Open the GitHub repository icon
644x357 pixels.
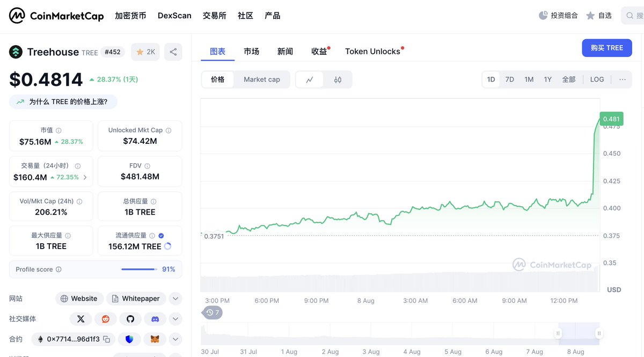tap(130, 319)
